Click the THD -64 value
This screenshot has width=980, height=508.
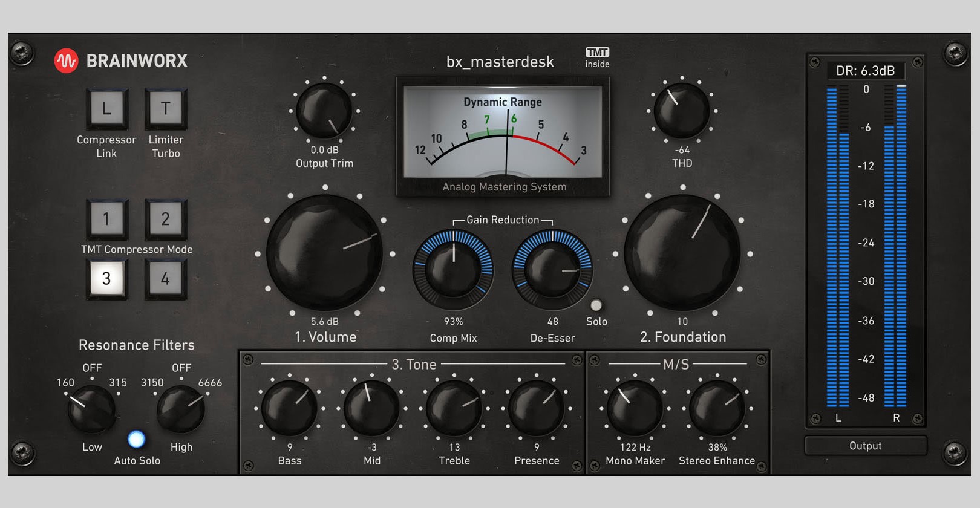tap(682, 150)
